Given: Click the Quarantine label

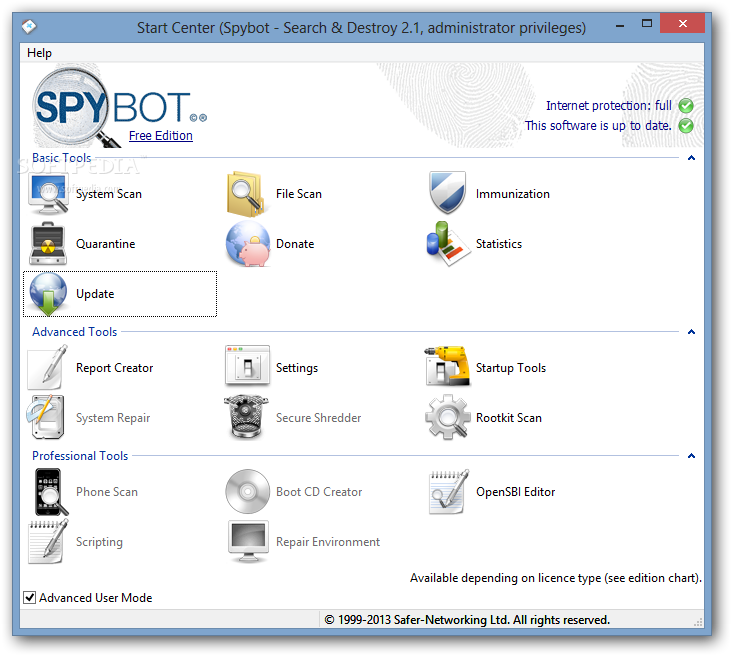Looking at the screenshot, I should click(x=106, y=244).
